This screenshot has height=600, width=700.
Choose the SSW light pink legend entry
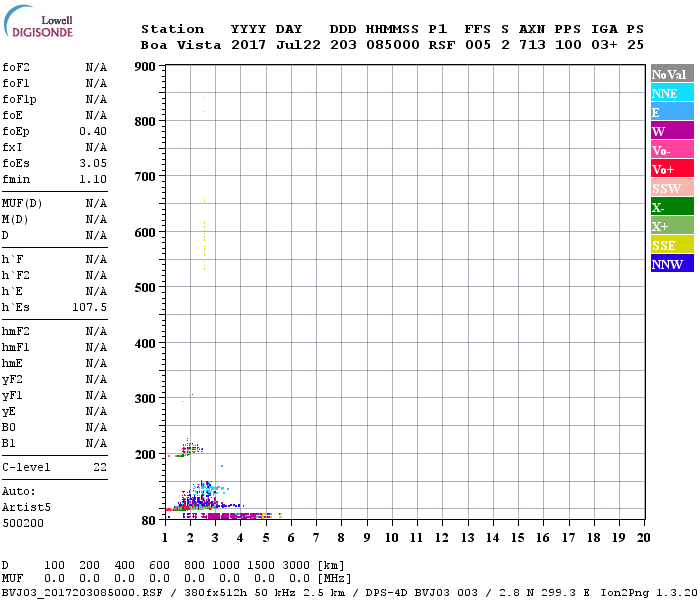click(x=671, y=188)
